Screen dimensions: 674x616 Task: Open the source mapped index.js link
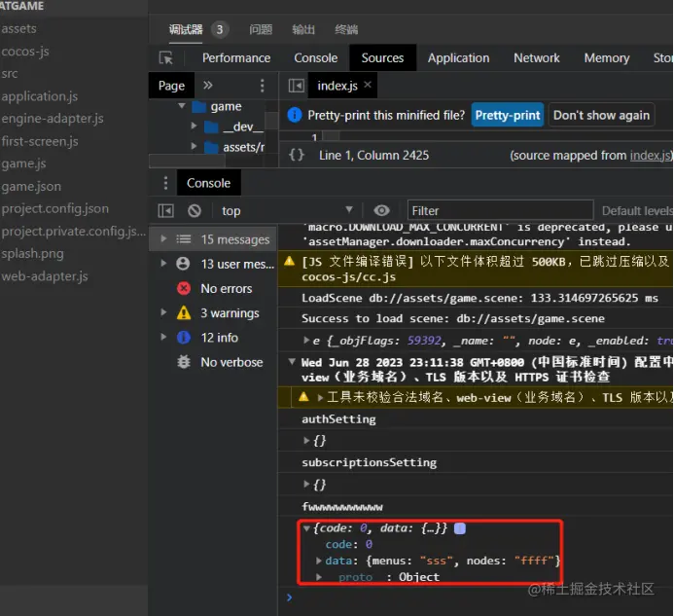(x=650, y=156)
